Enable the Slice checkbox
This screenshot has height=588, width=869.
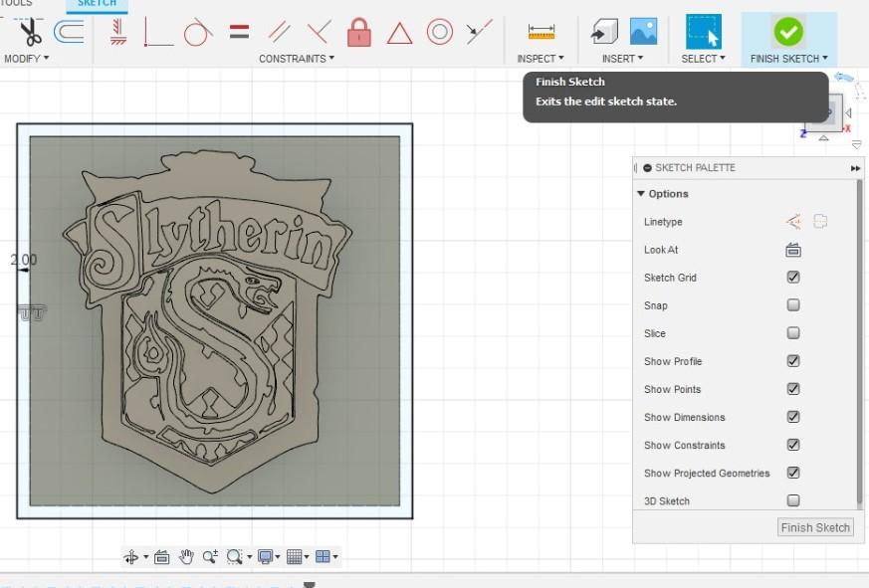[x=793, y=333]
